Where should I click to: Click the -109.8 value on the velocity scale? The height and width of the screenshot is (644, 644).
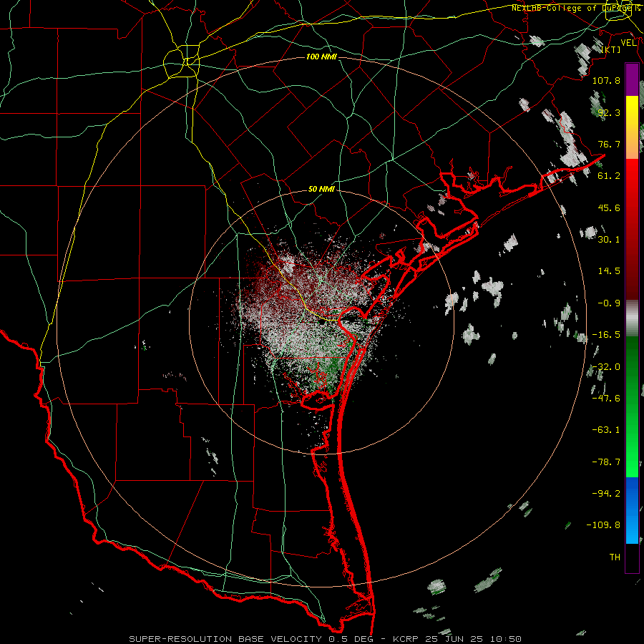click(x=604, y=525)
